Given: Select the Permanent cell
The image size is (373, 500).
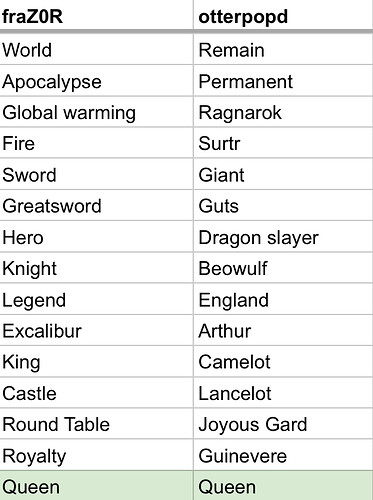Looking at the screenshot, I should pos(283,81).
